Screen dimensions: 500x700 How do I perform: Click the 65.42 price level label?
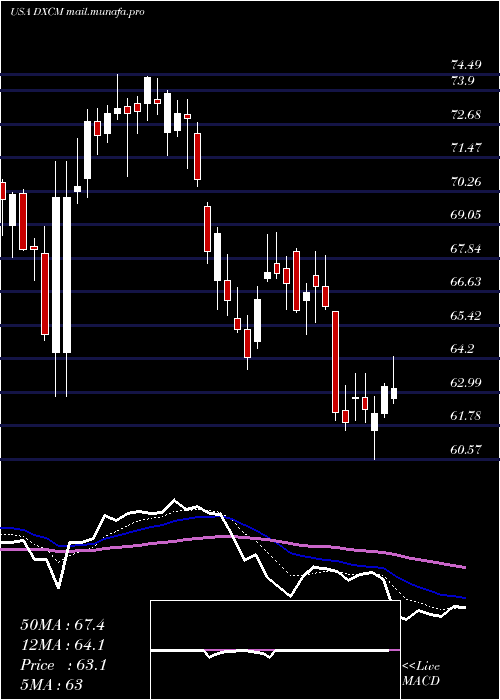tap(466, 316)
